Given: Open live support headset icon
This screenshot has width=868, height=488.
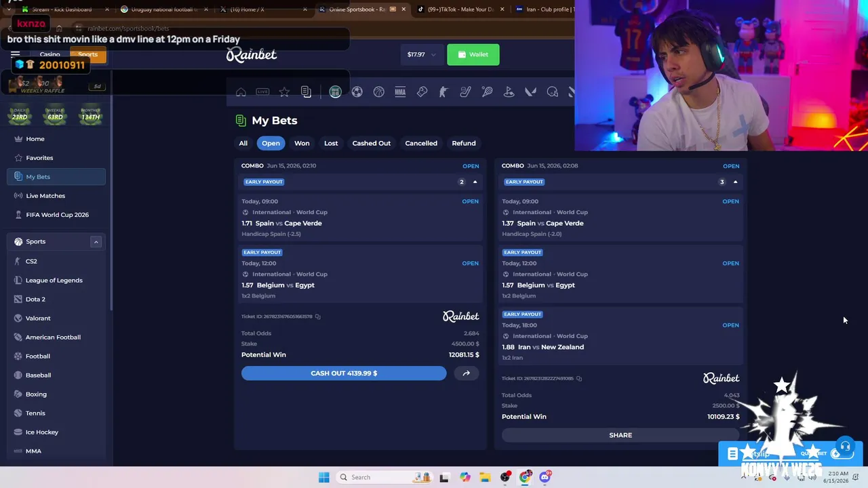Looking at the screenshot, I should coord(845,447).
